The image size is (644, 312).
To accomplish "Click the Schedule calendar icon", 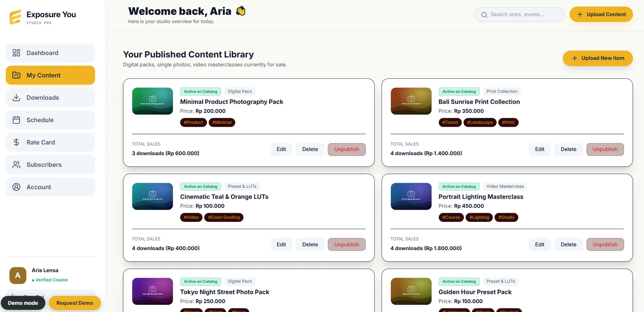I will coord(17,120).
